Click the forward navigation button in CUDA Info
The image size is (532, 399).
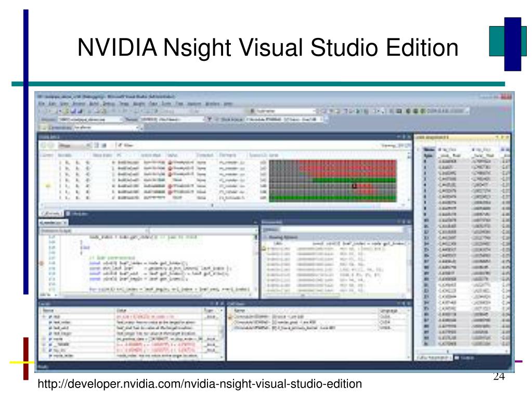coord(51,146)
